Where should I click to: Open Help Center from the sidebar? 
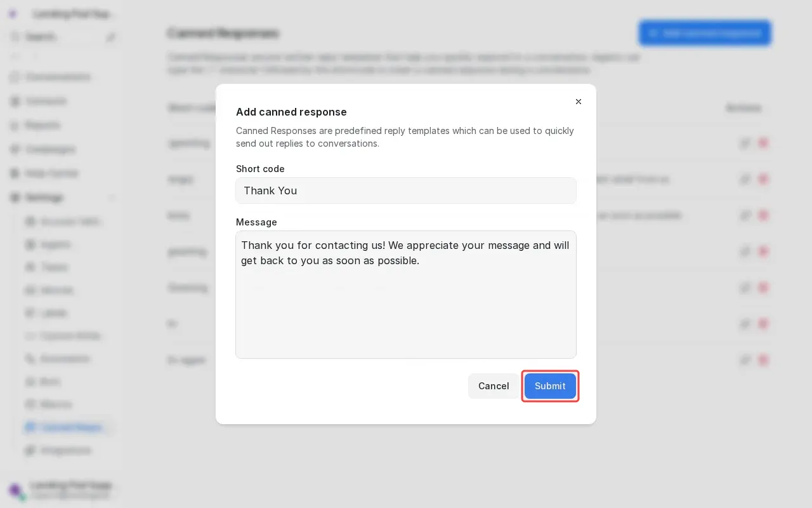[x=15, y=173]
